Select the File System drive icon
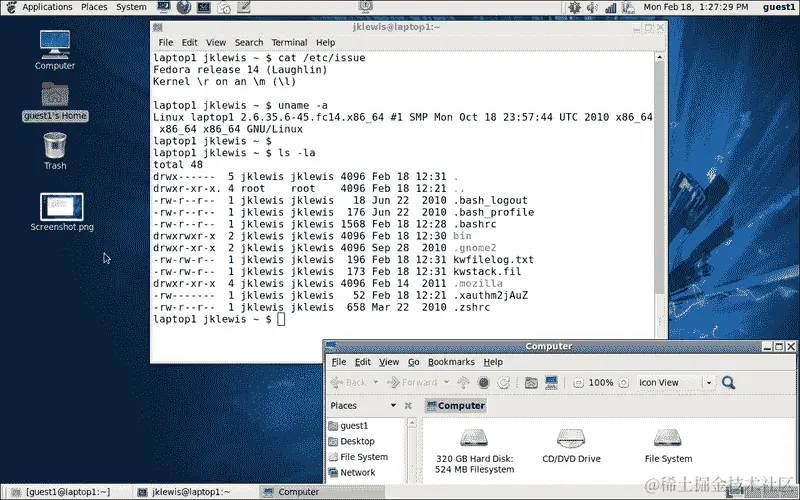Screen dimensions: 800x500 (x=668, y=445)
